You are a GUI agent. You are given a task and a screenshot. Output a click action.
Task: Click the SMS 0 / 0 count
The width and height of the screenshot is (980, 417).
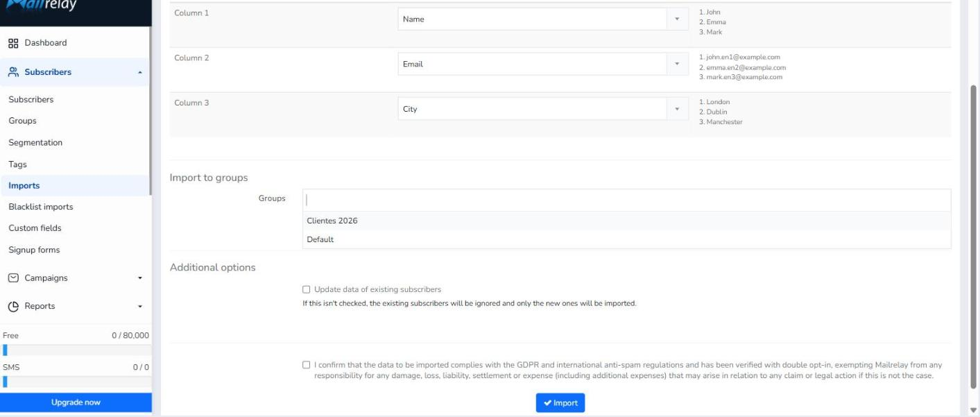[x=141, y=367]
